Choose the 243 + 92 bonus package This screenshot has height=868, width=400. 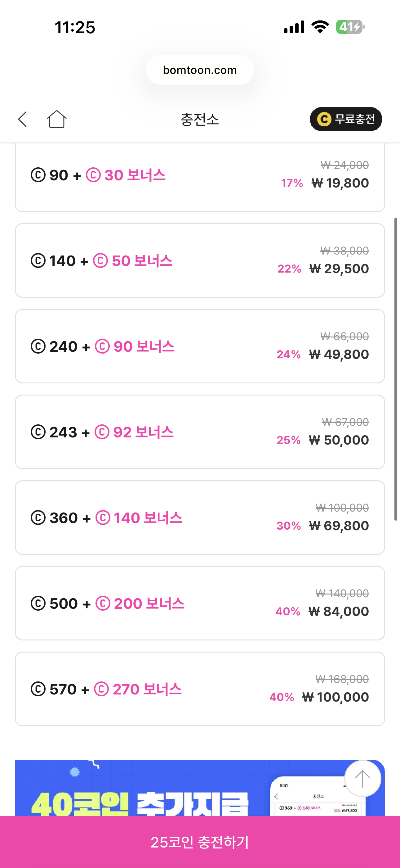[200, 432]
